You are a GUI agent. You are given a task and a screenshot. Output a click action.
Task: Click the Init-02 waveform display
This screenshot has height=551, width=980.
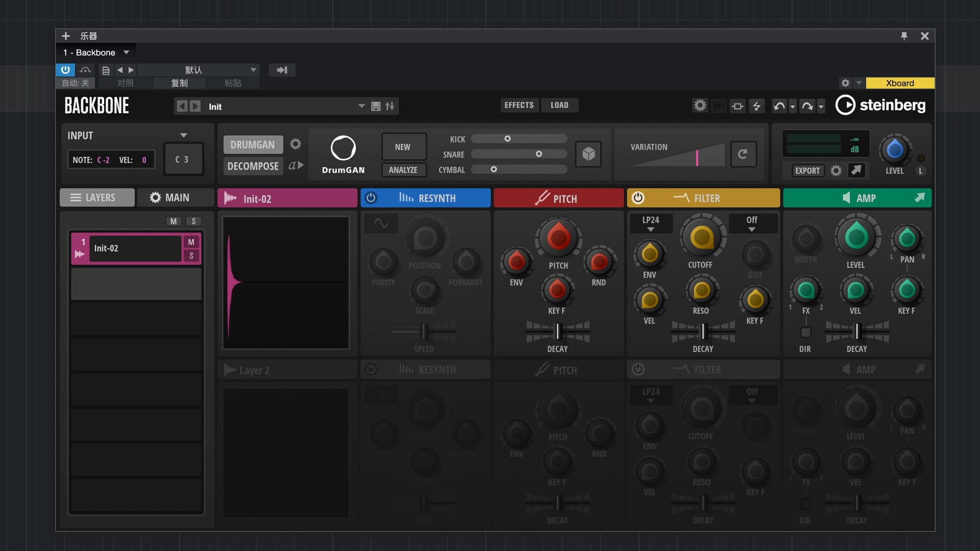[286, 283]
